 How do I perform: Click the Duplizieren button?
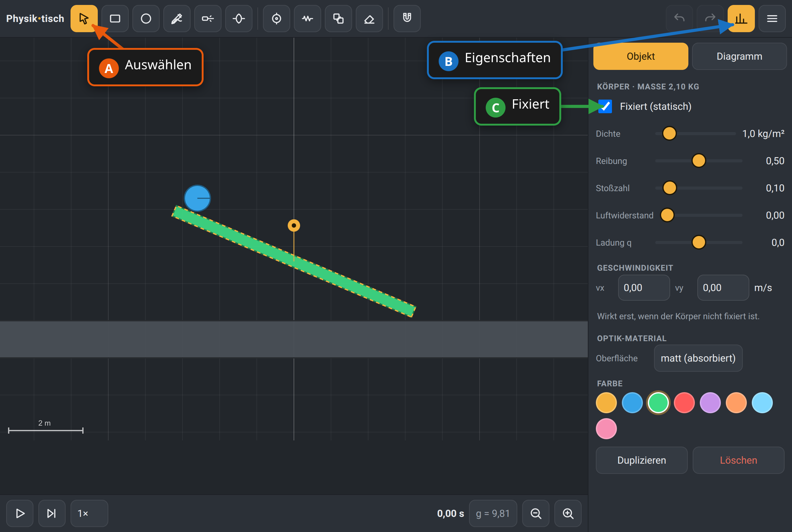point(642,460)
